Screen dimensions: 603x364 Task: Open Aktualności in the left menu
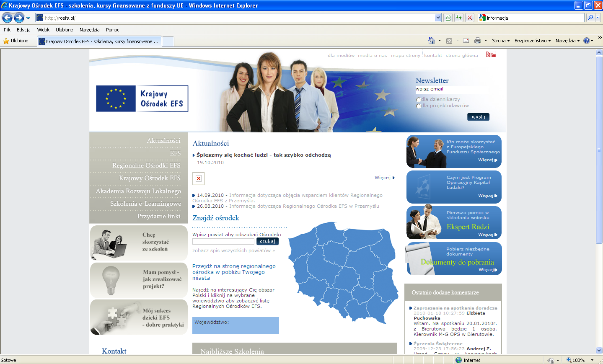pyautogui.click(x=163, y=141)
